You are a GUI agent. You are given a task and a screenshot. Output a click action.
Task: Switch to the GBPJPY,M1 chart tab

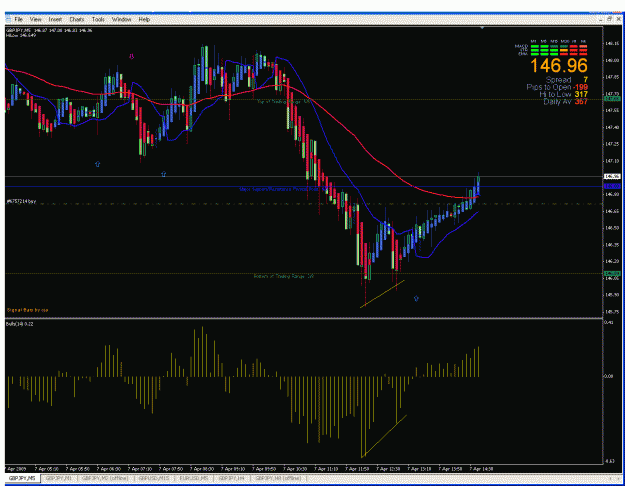[x=59, y=478]
